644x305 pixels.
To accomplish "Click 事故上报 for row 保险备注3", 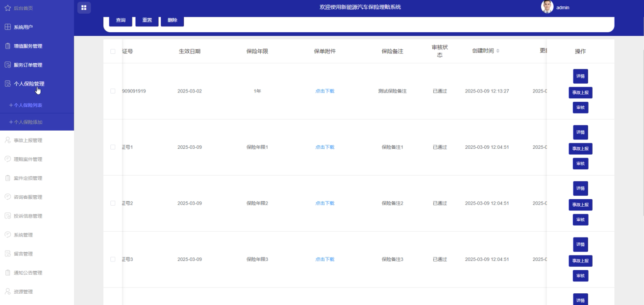I will click(x=580, y=260).
